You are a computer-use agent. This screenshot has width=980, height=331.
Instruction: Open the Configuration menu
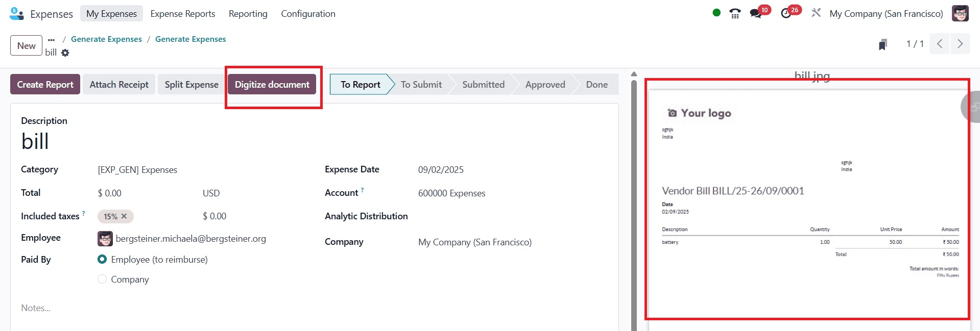pos(308,14)
